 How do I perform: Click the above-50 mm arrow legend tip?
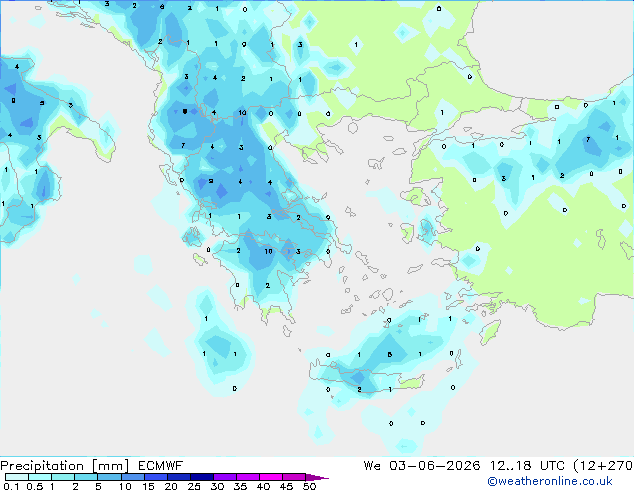pos(317,478)
